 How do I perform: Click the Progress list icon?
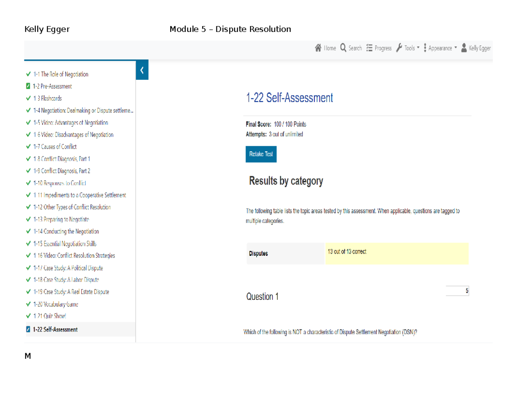tap(369, 48)
